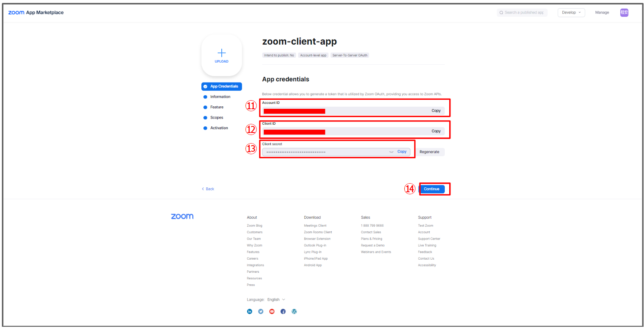The width and height of the screenshot is (644, 328).
Task: Open the Manage page from the header
Action: click(x=602, y=13)
